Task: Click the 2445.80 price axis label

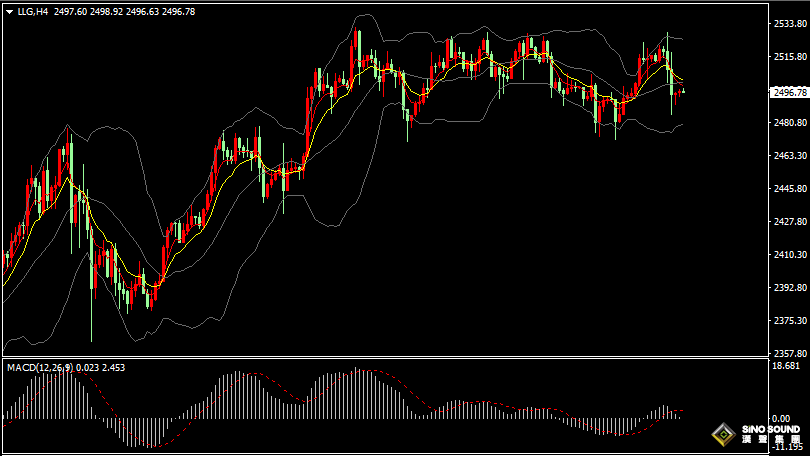Action: click(788, 189)
